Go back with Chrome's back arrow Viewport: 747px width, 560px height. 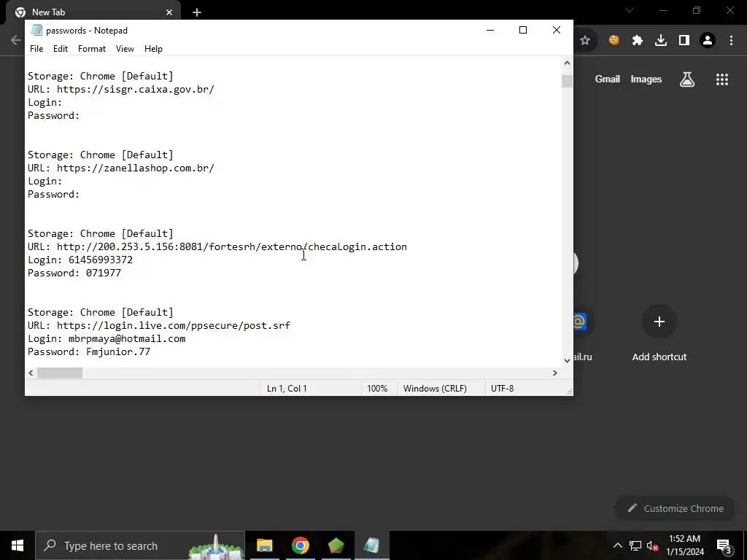[16, 41]
